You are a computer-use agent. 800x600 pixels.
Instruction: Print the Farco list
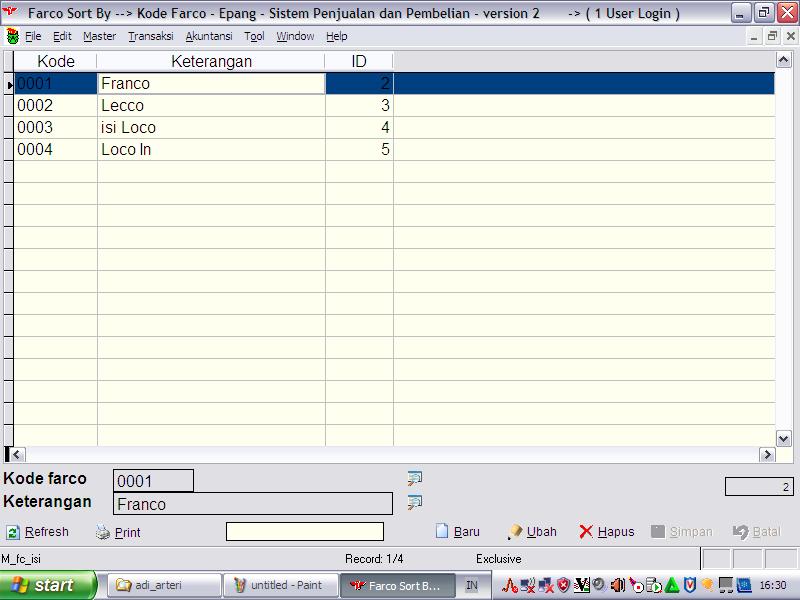tap(118, 533)
